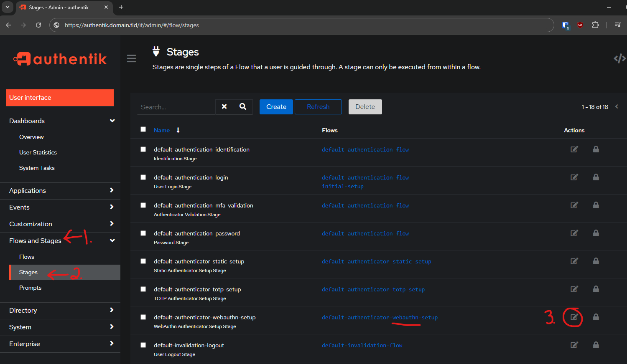
Task: Check the default-authentication-identification row
Action: [x=143, y=149]
